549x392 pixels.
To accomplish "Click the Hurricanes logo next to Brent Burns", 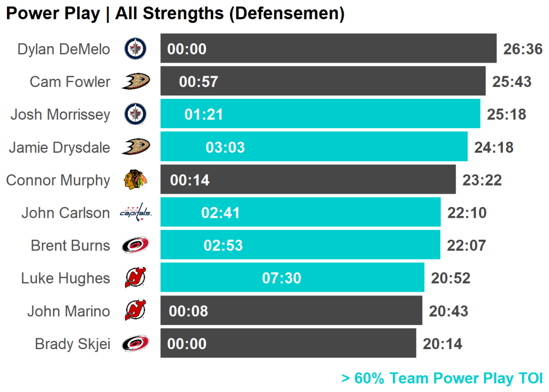I will coord(135,246).
